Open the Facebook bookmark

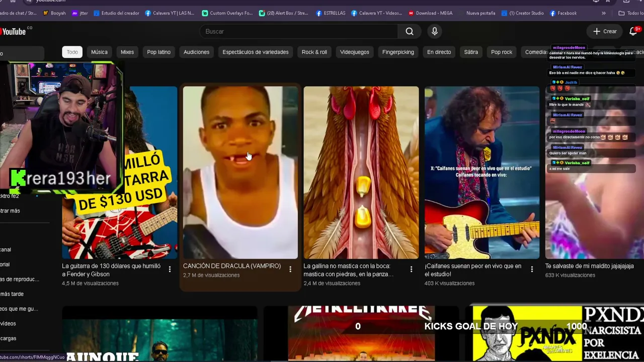tap(563, 13)
